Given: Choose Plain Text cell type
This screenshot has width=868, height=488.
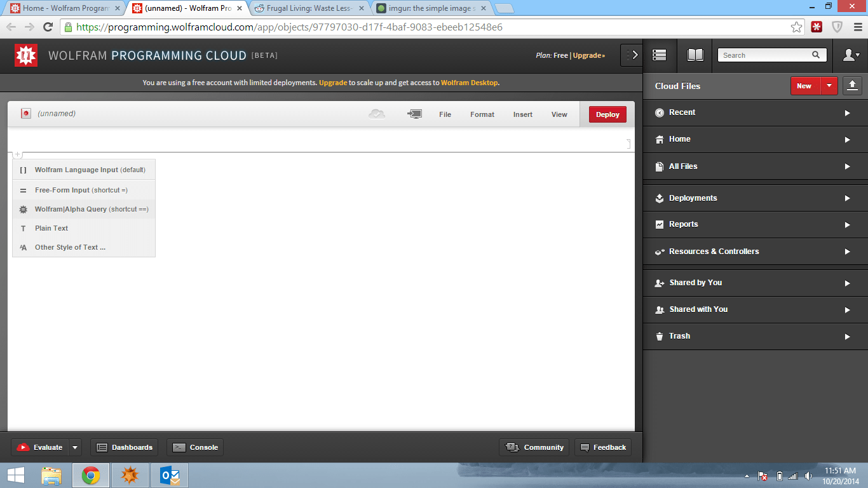Looking at the screenshot, I should pos(84,228).
